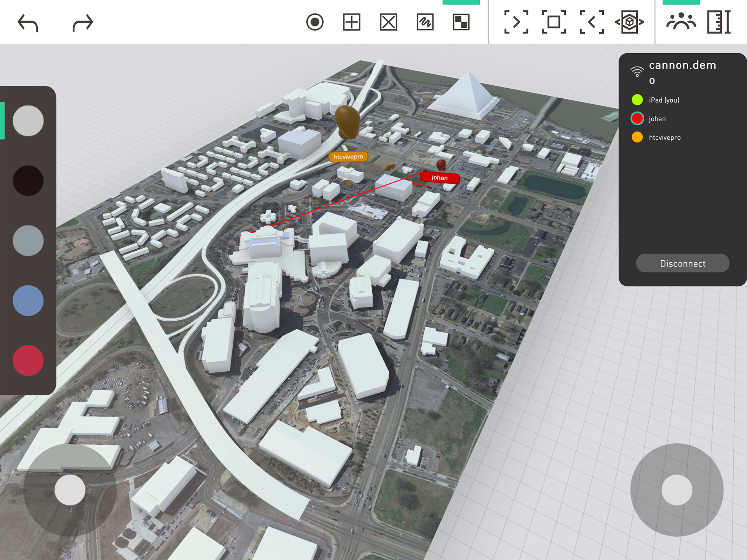
Task: Select johan in the participants list
Action: click(x=657, y=119)
